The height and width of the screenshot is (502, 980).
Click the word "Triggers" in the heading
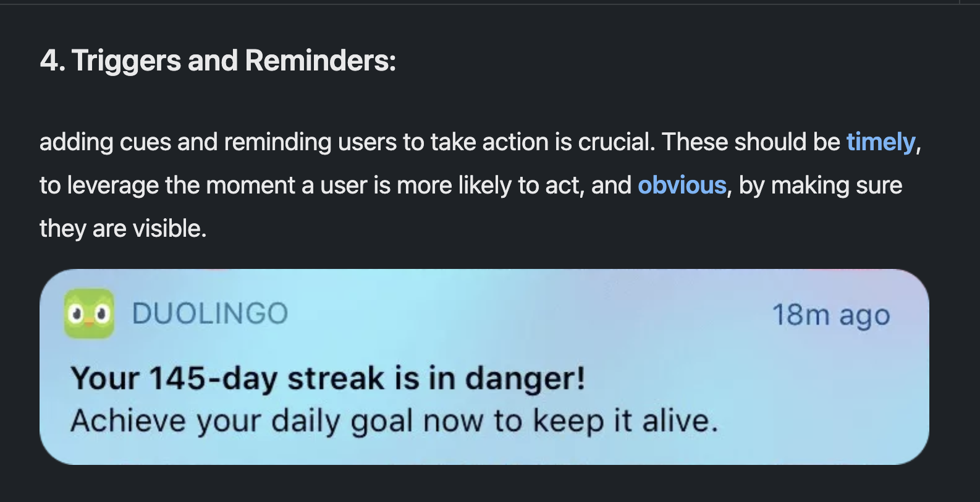tap(125, 61)
